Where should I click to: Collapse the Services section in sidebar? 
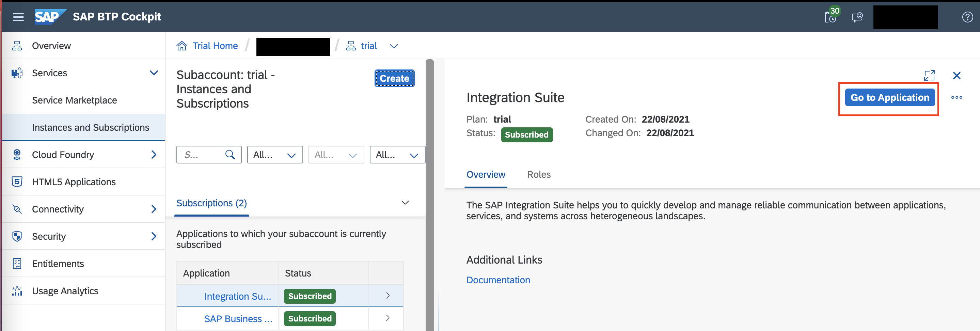[x=154, y=73]
